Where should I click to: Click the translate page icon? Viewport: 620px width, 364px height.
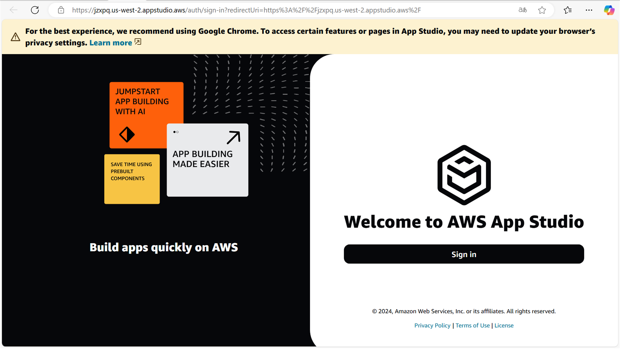522,10
